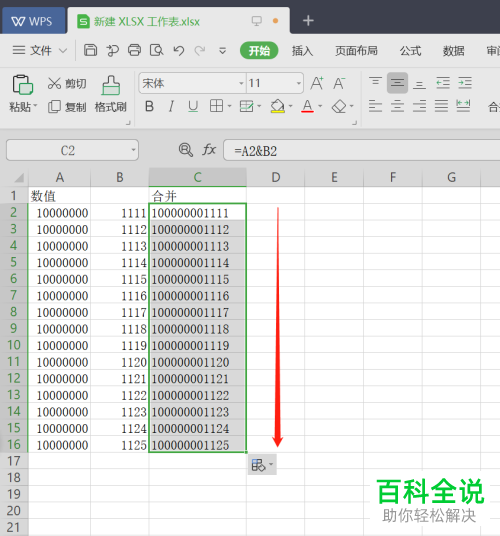Switch to the 公式 tab
500x536 pixels.
click(410, 51)
